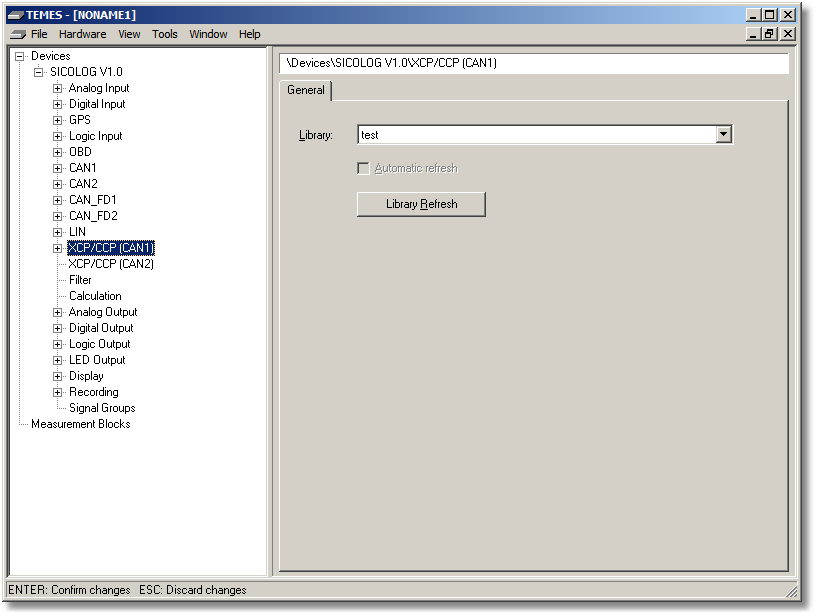Image resolution: width=816 pixels, height=616 pixels.
Task: Select the Devices root label
Action: tap(50, 56)
